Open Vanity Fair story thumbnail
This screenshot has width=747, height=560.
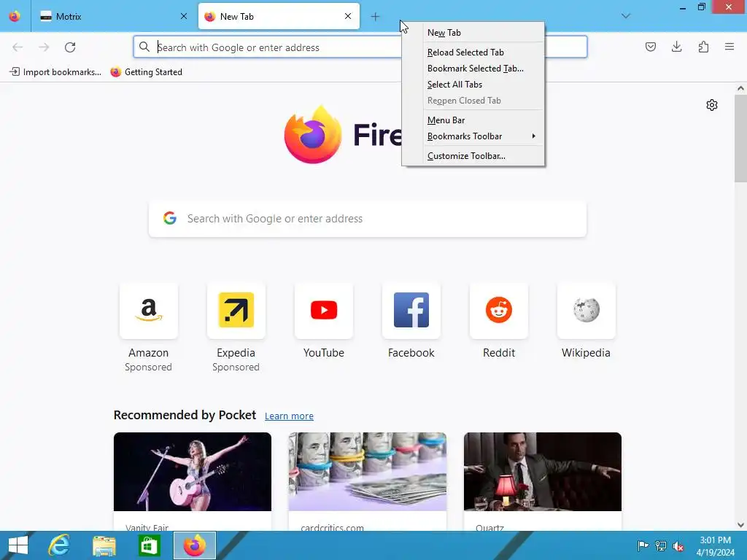pyautogui.click(x=193, y=472)
